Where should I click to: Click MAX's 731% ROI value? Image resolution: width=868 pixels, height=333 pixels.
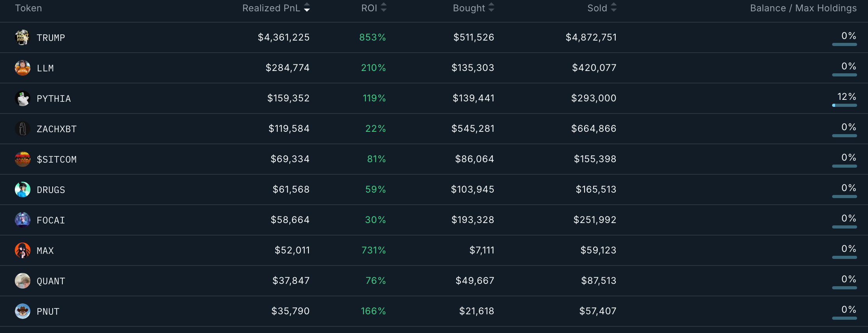[x=374, y=250]
